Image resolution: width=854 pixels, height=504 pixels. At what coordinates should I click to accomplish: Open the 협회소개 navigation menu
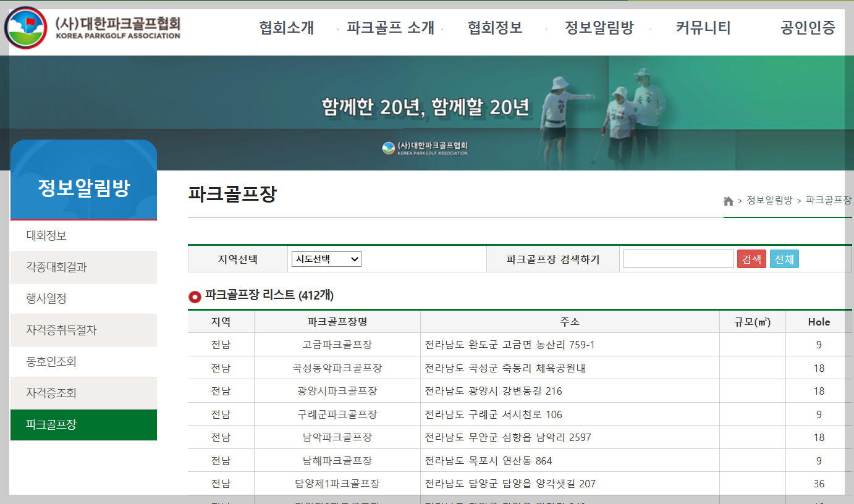287,28
